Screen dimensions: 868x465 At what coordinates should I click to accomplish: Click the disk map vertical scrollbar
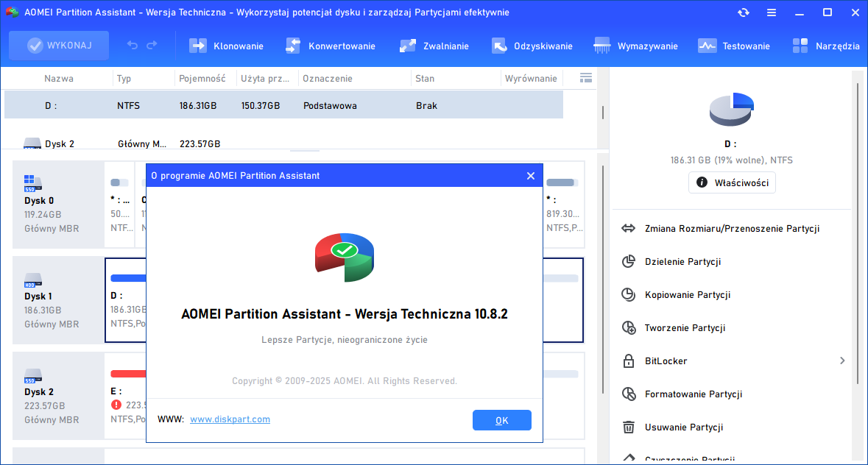point(603,280)
